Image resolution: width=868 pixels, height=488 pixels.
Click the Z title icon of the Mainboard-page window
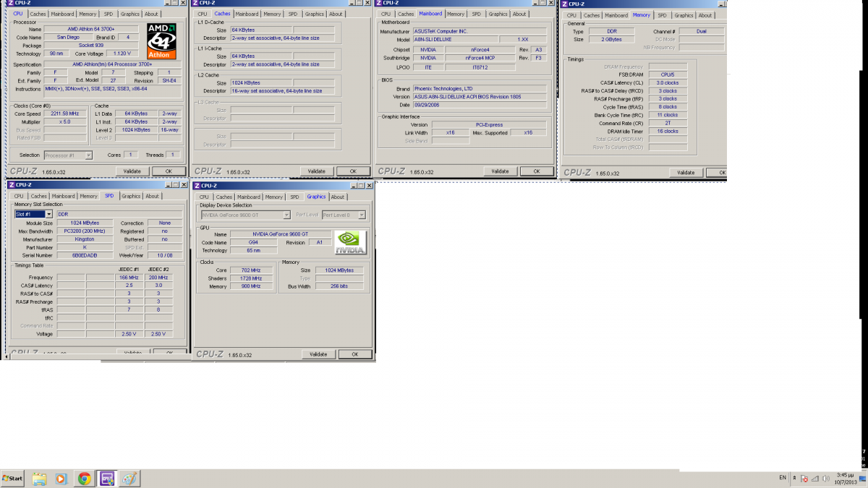coord(380,3)
